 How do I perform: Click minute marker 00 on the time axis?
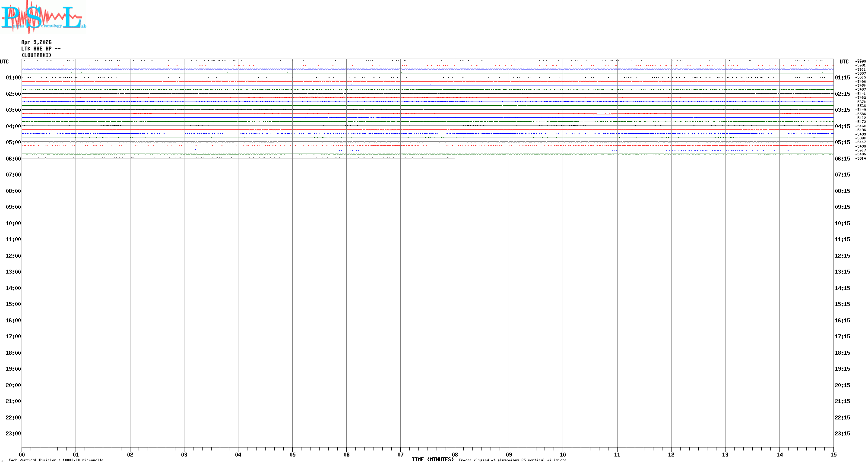pyautogui.click(x=22, y=454)
